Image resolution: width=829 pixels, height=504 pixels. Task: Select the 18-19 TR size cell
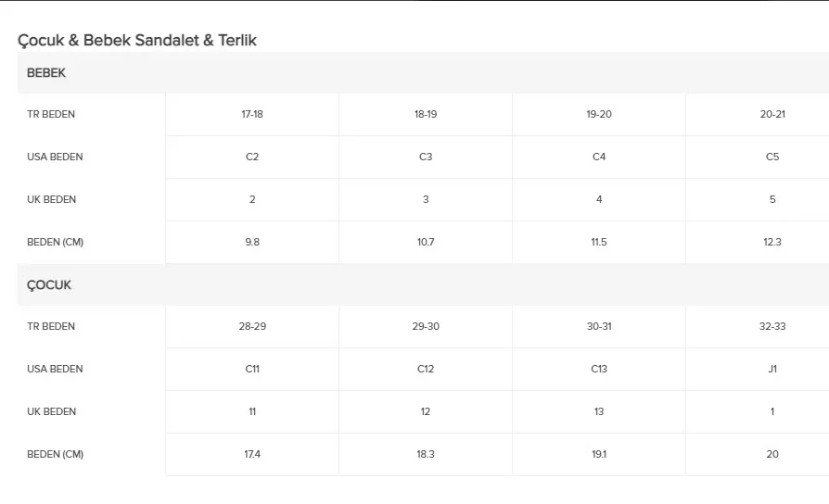pos(426,115)
